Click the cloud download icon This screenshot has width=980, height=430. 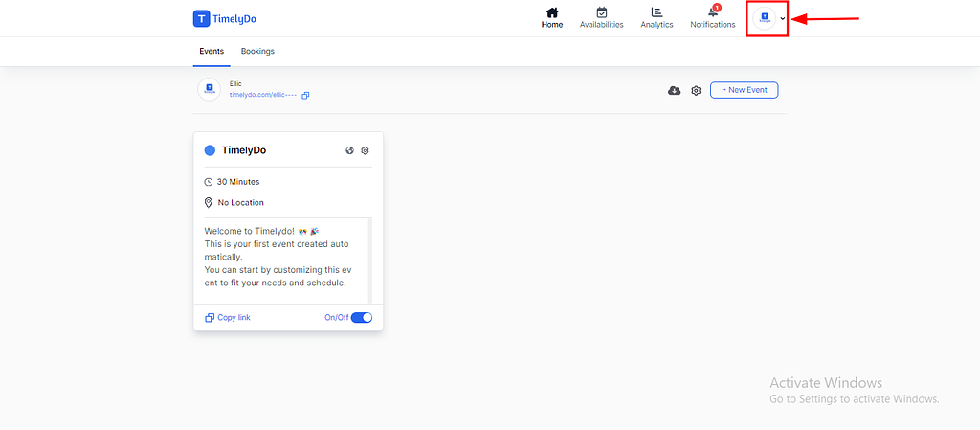tap(675, 91)
